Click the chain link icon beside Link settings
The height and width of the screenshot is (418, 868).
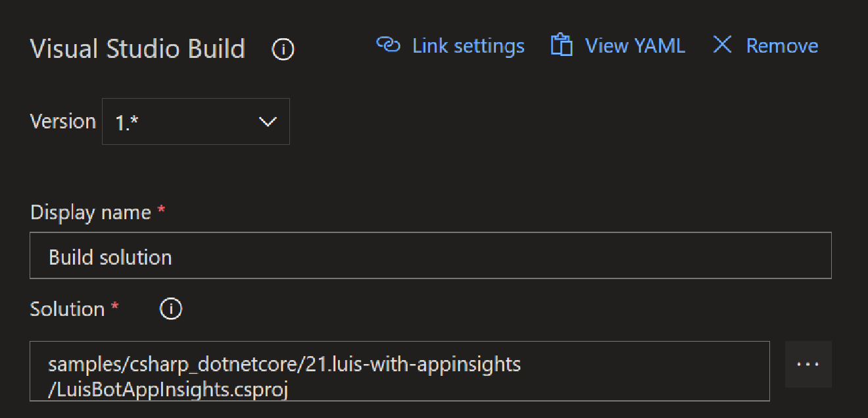[389, 45]
